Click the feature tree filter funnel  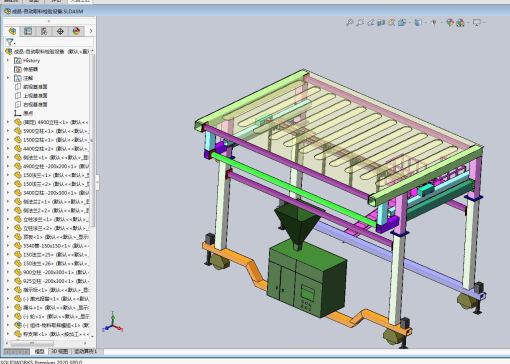pos(10,42)
